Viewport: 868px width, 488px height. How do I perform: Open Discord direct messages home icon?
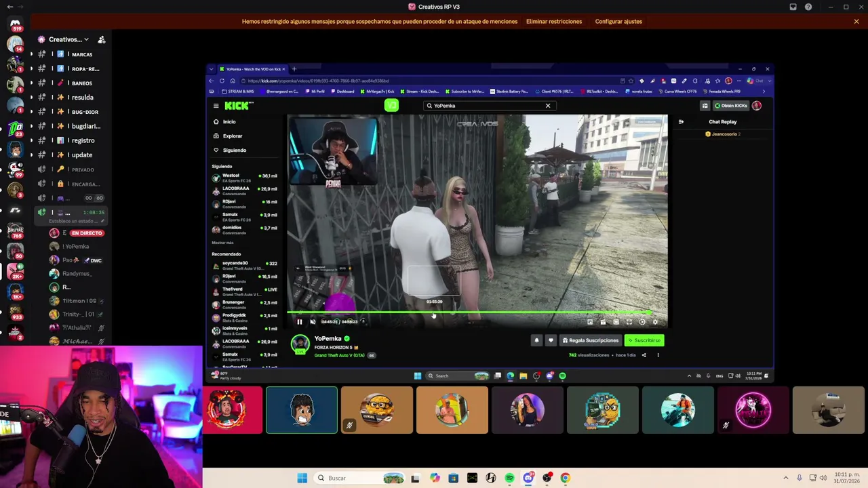pyautogui.click(x=15, y=24)
